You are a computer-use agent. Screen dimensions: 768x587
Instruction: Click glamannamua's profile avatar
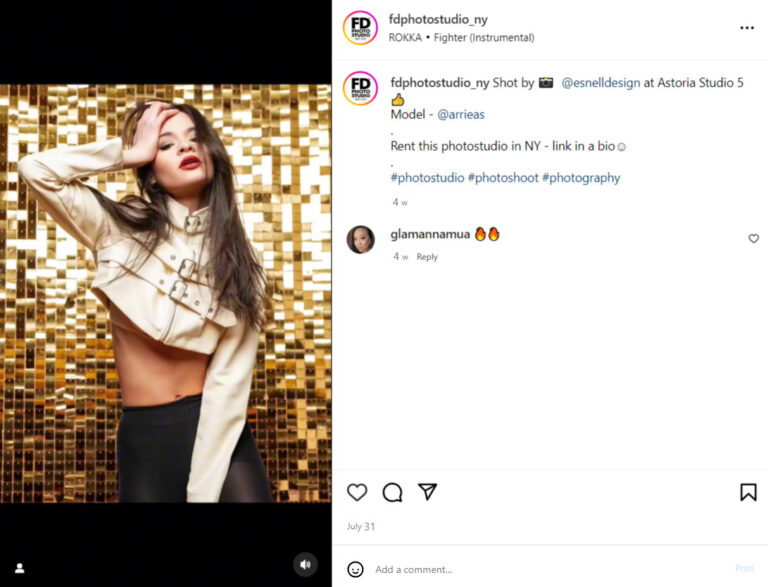[x=360, y=239]
